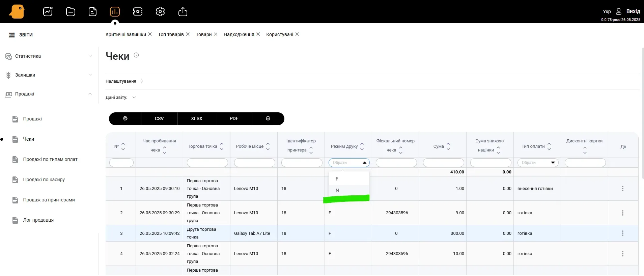The image size is (644, 276).
Task: Toggle the ЗВІТИ hamburger sidebar menu
Action: coord(12,35)
